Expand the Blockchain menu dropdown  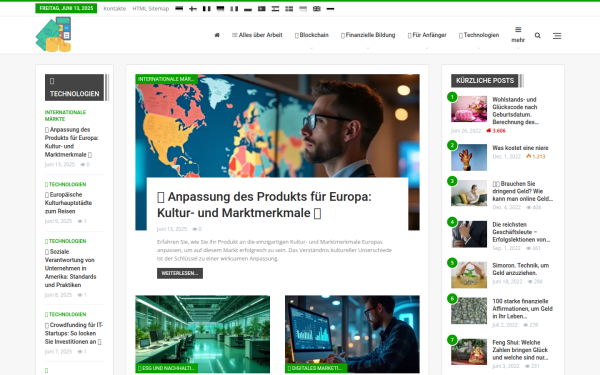311,35
